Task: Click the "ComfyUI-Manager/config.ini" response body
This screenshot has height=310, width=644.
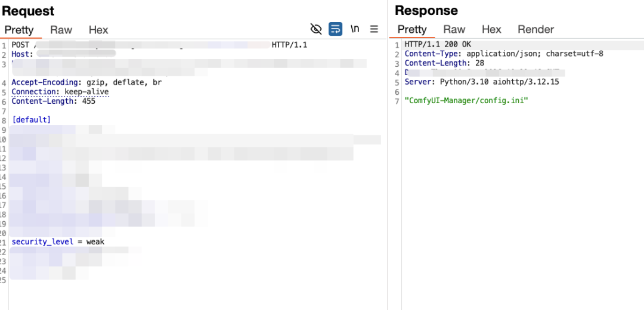Action: click(x=466, y=101)
